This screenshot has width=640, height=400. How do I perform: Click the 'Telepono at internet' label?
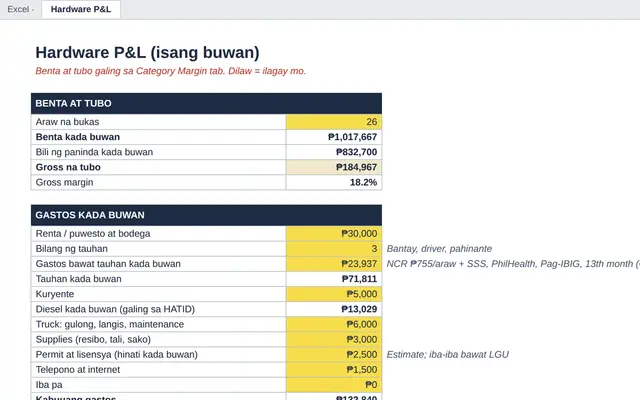pyautogui.click(x=78, y=369)
